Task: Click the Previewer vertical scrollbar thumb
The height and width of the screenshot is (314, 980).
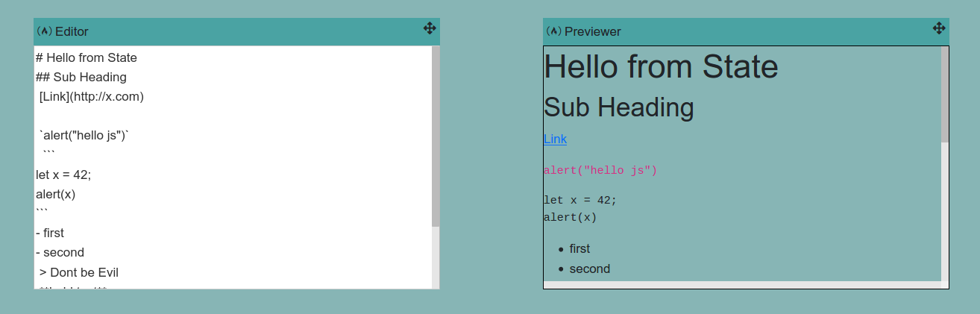Action: tap(945, 94)
